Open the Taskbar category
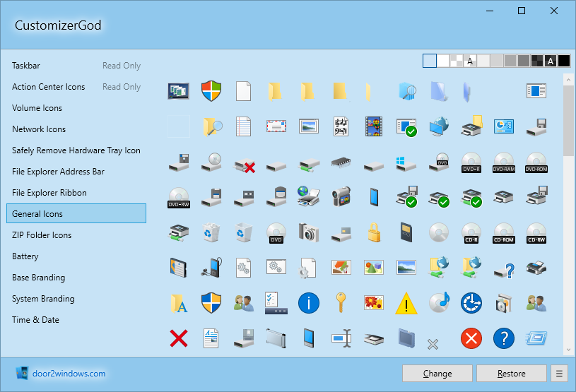 [76, 66]
